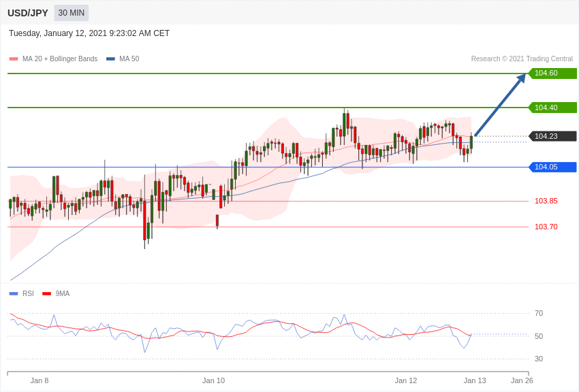
Task: Click the 104.40 resistance price tag
Action: tap(552, 108)
